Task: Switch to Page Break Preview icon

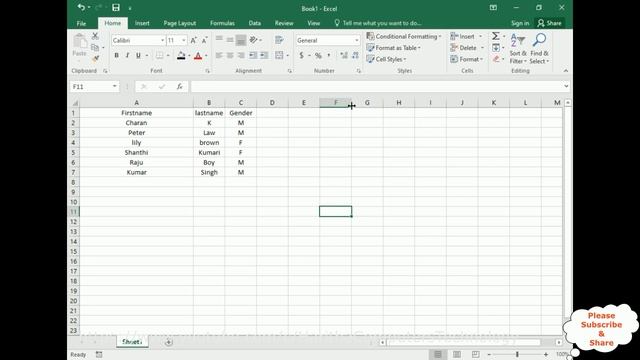Action: point(476,354)
